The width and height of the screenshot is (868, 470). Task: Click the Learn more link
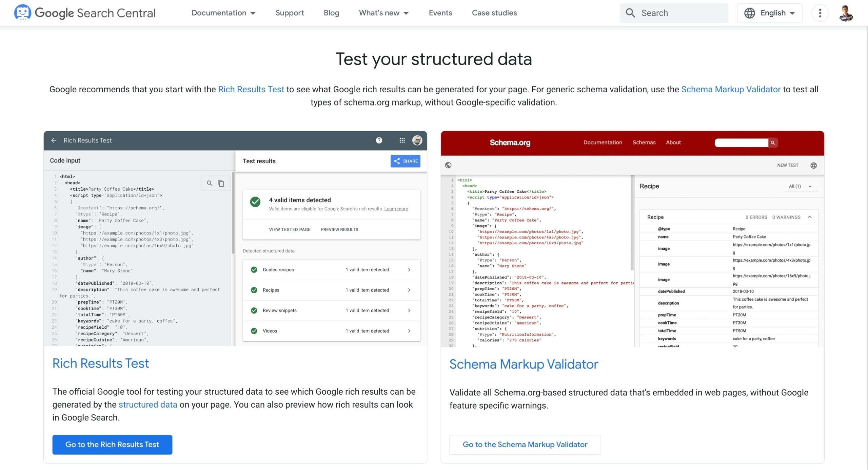click(396, 209)
